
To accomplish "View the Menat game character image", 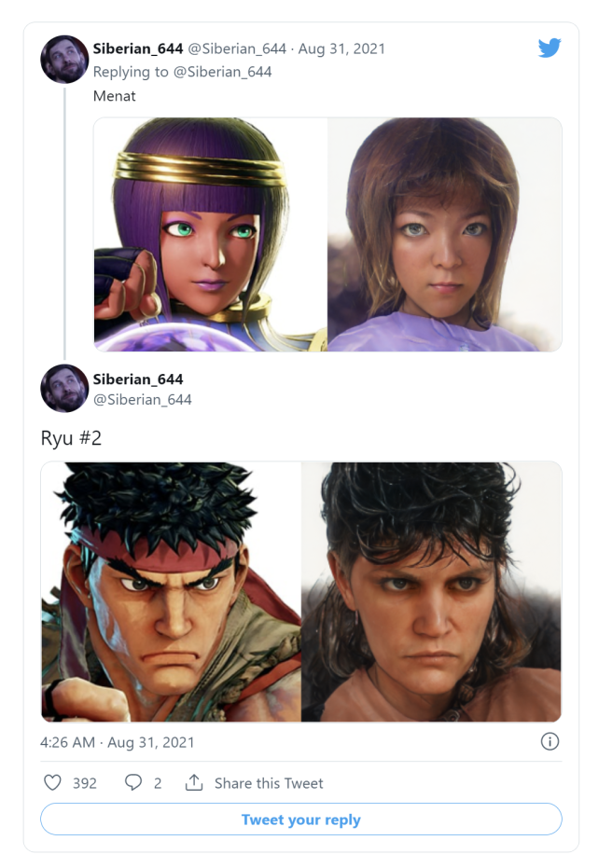I will pos(211,234).
